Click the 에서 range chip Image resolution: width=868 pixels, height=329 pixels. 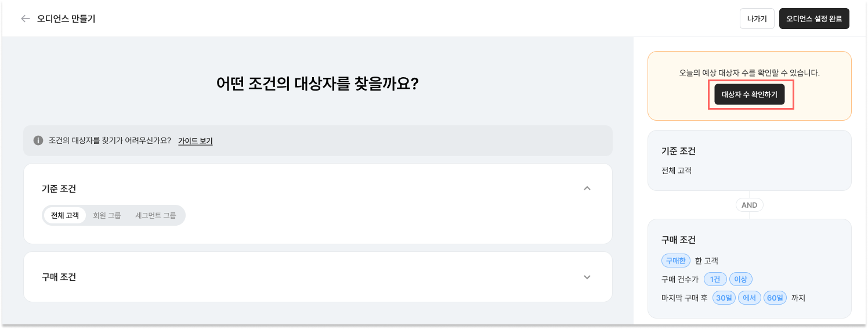coord(749,298)
